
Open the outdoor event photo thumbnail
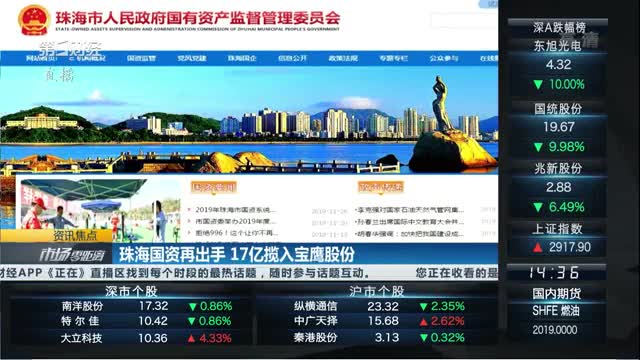tap(100, 210)
